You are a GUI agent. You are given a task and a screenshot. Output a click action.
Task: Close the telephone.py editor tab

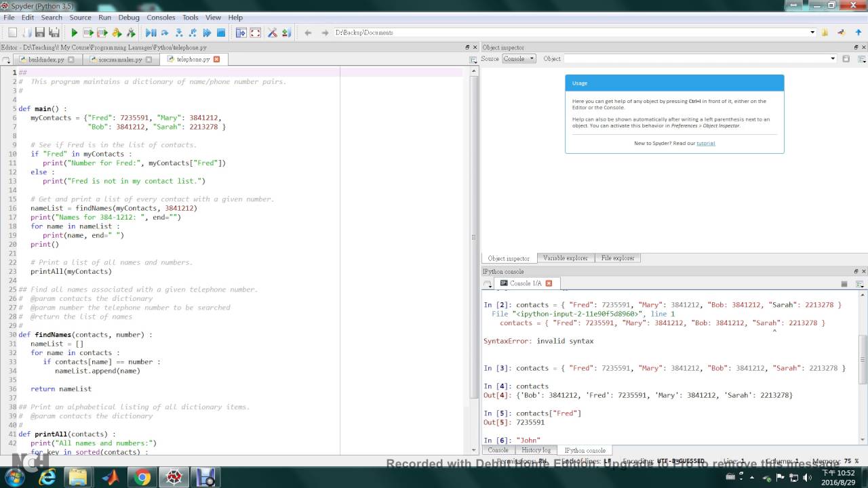(217, 59)
